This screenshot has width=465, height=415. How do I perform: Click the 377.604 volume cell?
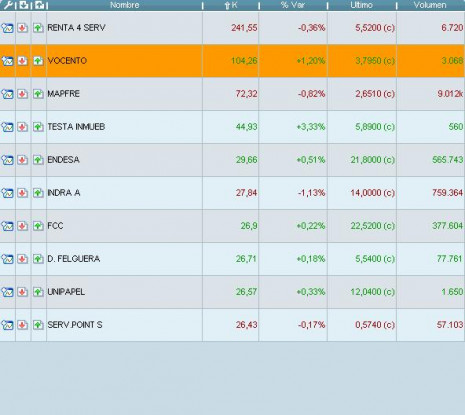[x=448, y=226]
